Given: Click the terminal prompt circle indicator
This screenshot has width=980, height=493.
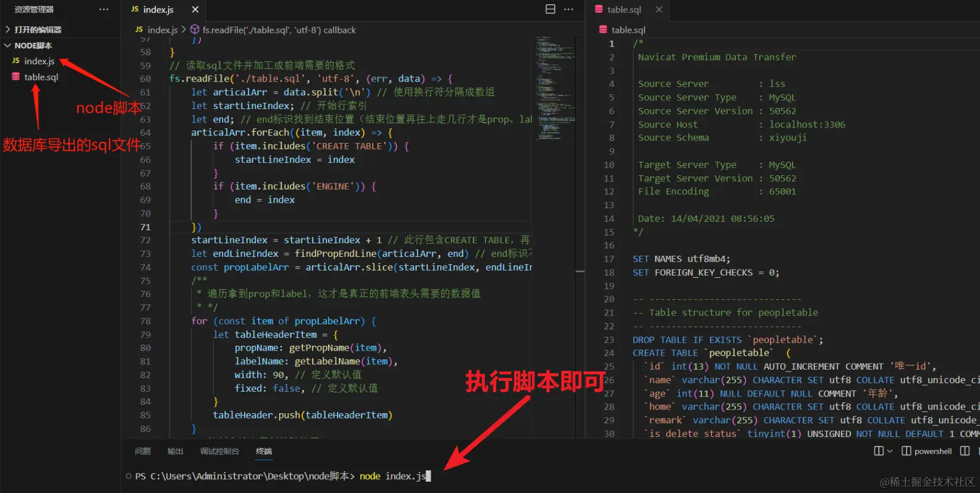Looking at the screenshot, I should pyautogui.click(x=129, y=476).
